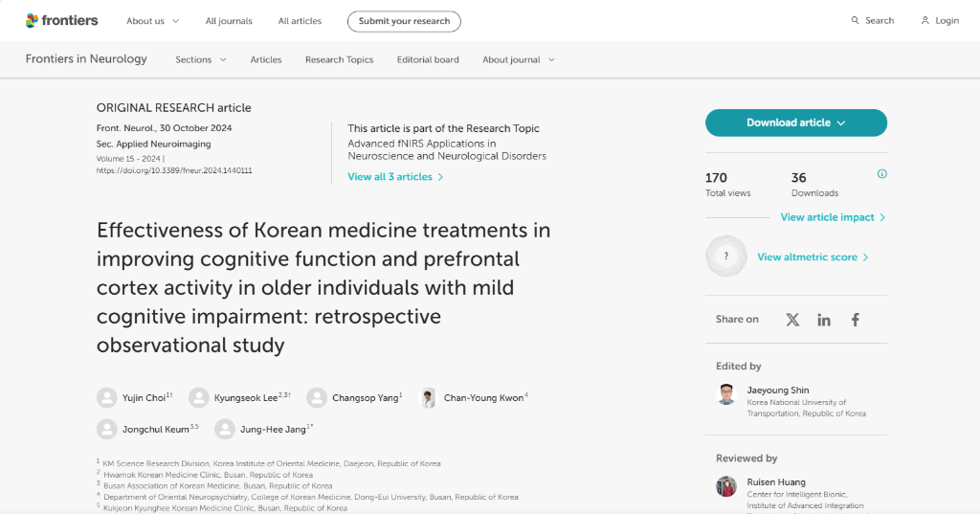Click the Frontiers logo
The width and height of the screenshot is (980, 514).
click(x=60, y=20)
